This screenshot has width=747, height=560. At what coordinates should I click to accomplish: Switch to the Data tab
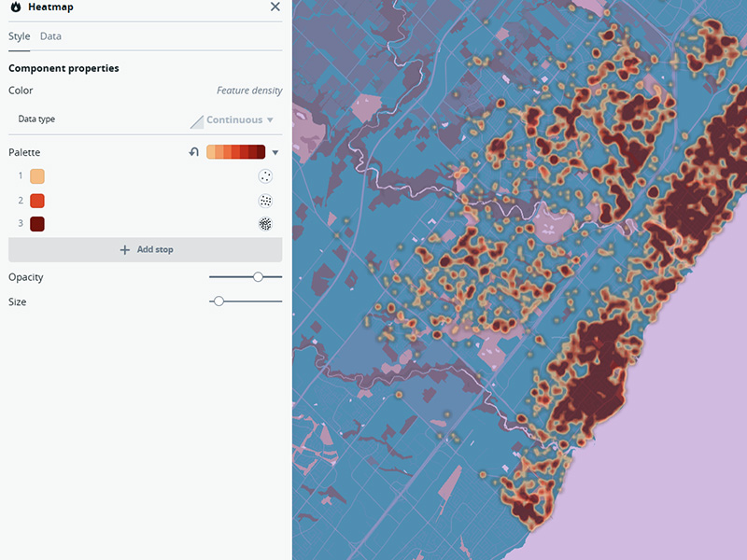click(x=50, y=36)
